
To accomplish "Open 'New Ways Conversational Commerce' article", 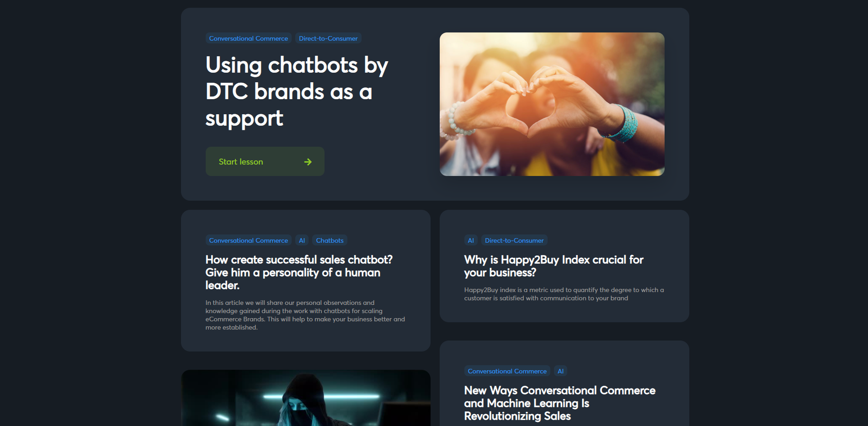I will click(x=559, y=403).
